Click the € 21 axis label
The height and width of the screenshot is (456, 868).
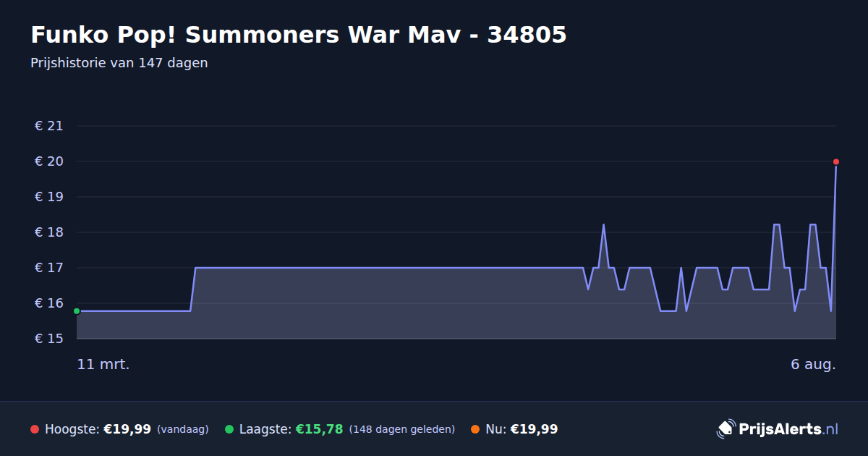[x=49, y=126]
